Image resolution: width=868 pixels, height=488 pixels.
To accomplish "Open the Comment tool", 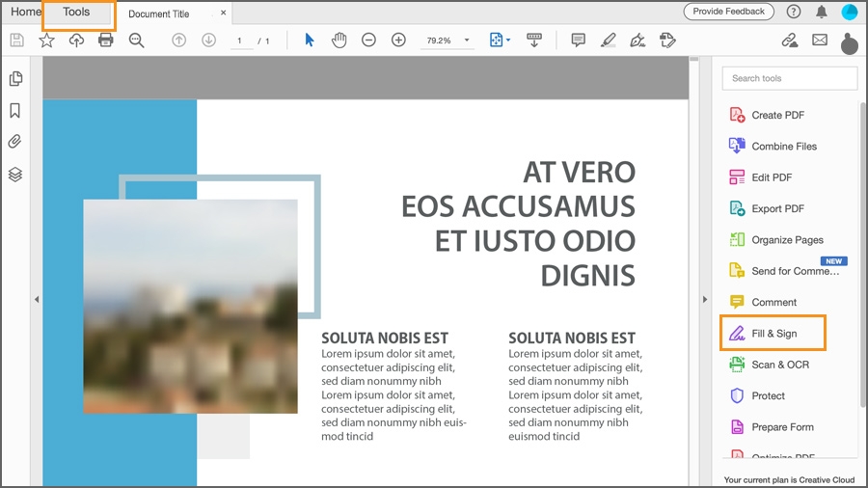I will click(x=763, y=302).
